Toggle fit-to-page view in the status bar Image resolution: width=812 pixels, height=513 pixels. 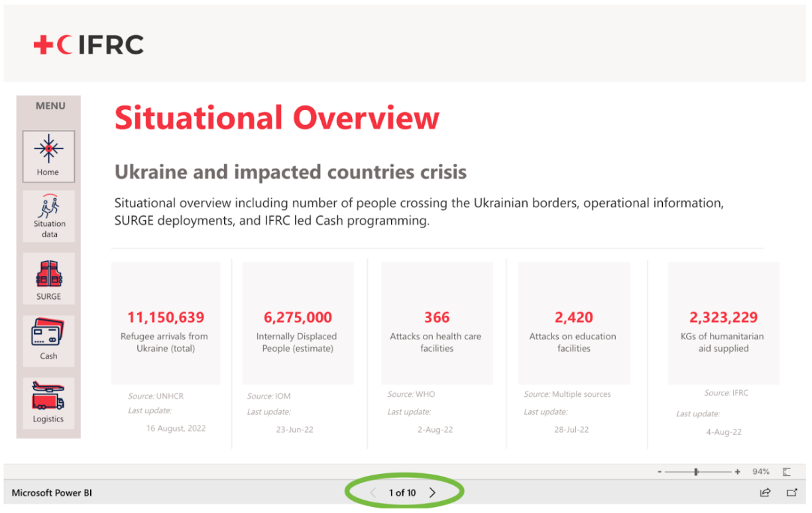[786, 471]
